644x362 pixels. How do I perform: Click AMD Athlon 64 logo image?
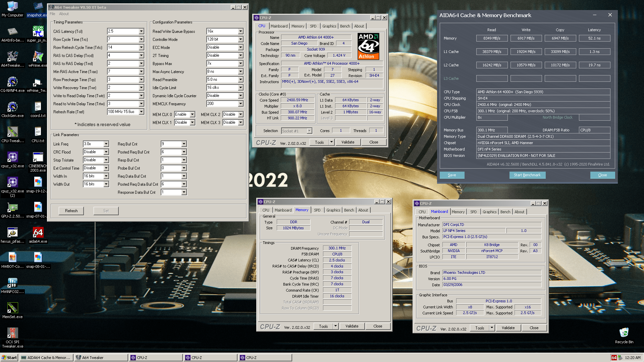(x=368, y=46)
